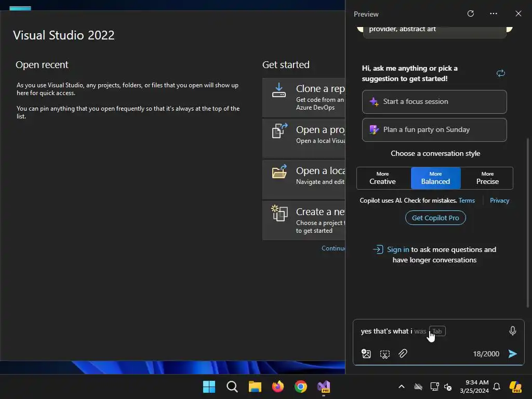532x399 pixels.
Task: Click the OneDrive cloud tray icon
Action: 418,387
